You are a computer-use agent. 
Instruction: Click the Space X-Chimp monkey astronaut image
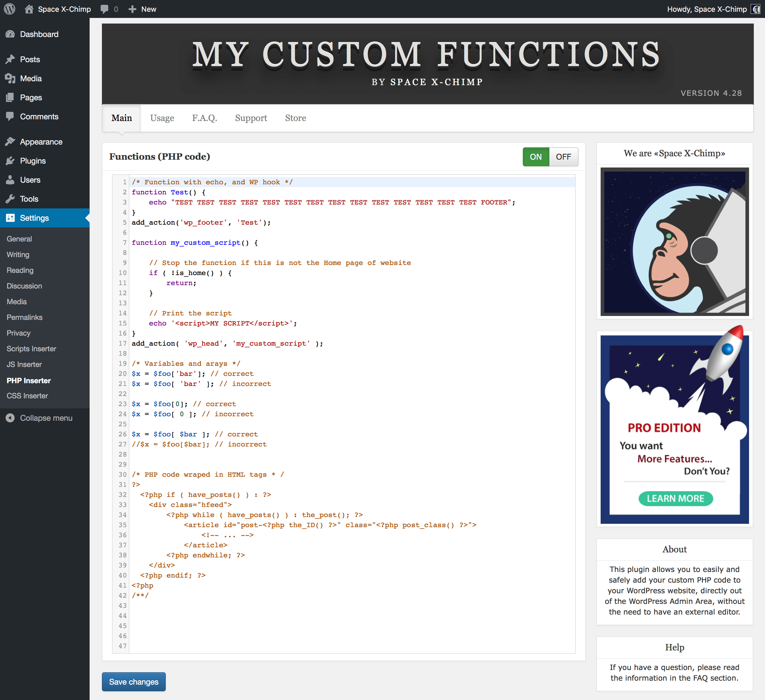pos(674,241)
